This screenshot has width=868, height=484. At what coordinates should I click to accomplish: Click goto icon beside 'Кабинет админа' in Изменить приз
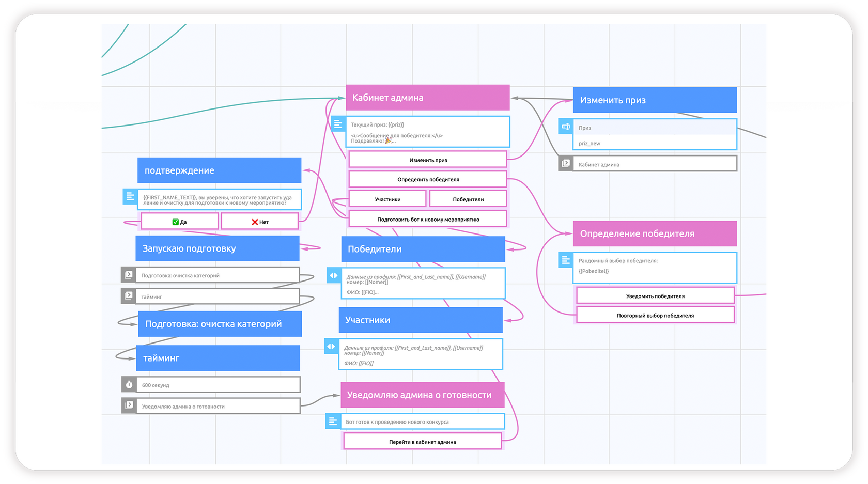(566, 163)
